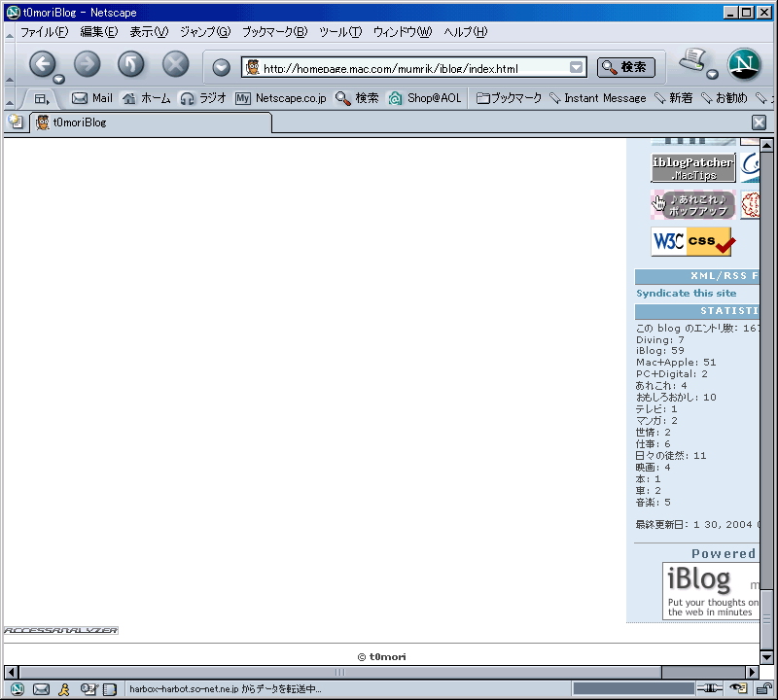Open the ブックマーク(B) menu
The width and height of the screenshot is (778, 700).
(274, 32)
